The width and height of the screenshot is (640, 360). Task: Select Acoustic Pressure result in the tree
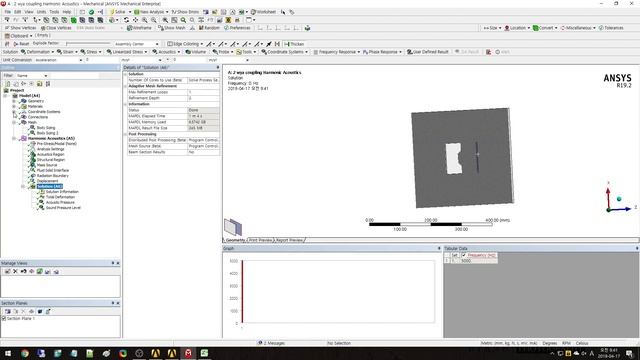point(60,202)
